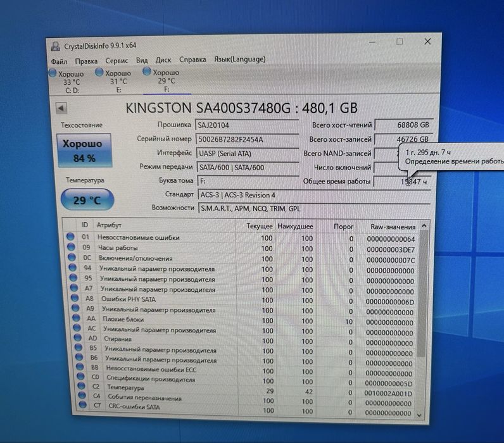
Task: Select the Ошибки PHY SATA attribute row
Action: pos(243,300)
